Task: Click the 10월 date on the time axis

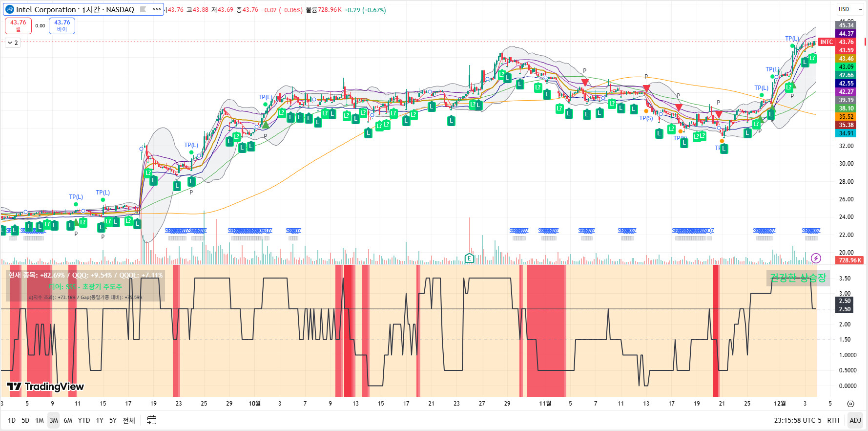Action: [254, 404]
